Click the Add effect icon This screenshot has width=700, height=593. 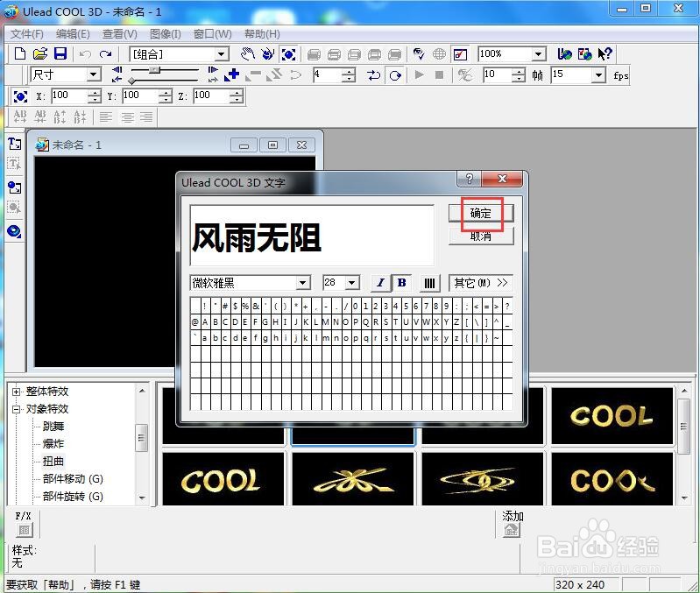511,530
